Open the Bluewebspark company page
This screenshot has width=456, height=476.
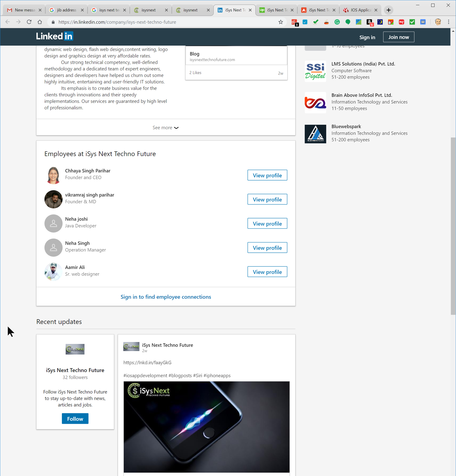[346, 126]
